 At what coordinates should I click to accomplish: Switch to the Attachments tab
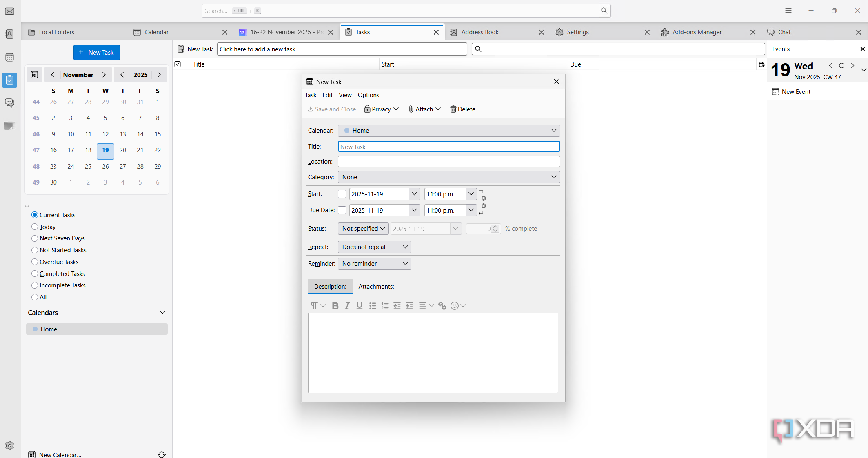point(376,287)
